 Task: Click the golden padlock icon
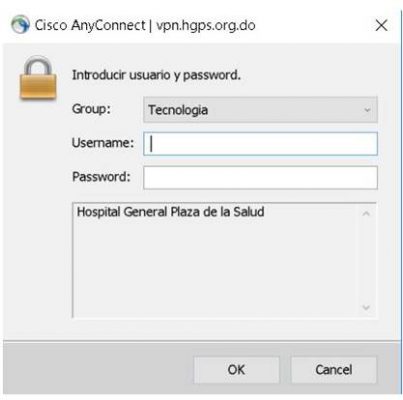point(38,78)
